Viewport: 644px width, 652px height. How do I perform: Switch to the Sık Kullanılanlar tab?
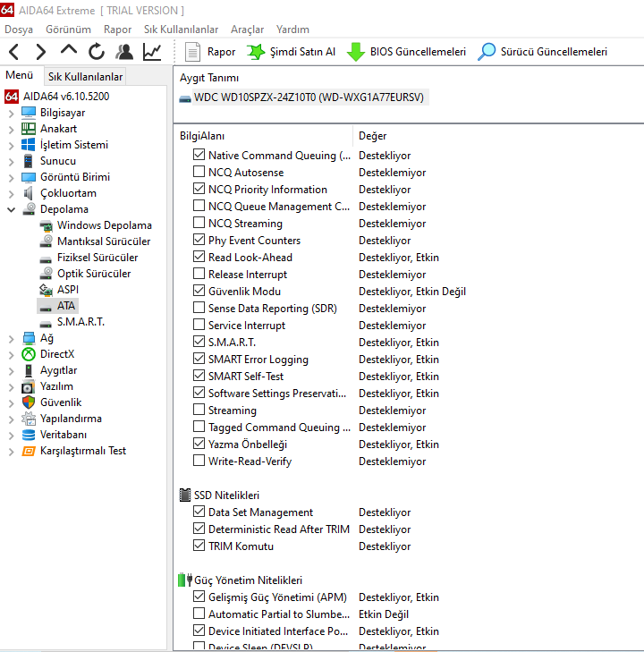85,77
